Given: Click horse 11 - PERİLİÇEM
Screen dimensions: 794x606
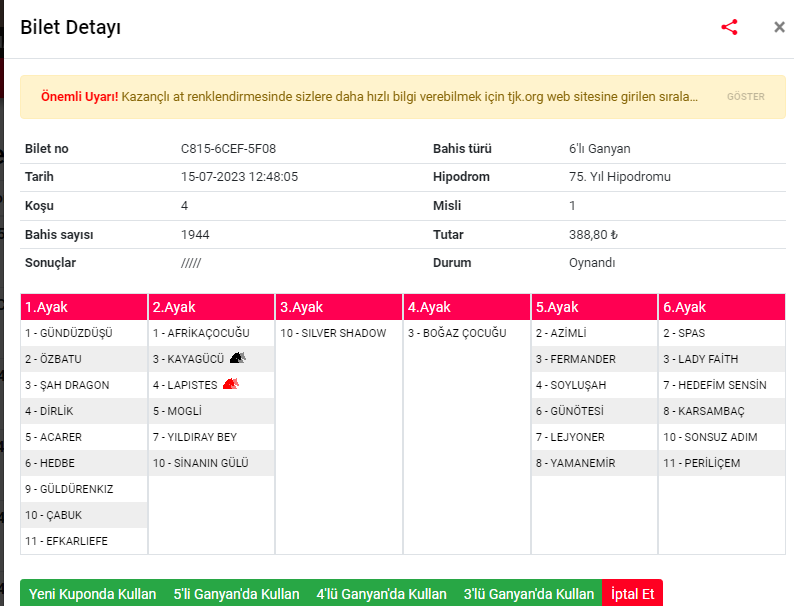Looking at the screenshot, I should 702,463.
